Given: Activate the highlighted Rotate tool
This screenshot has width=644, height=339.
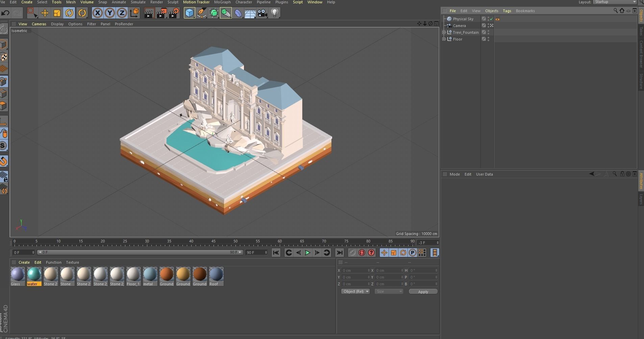Looking at the screenshot, I should pos(69,13).
